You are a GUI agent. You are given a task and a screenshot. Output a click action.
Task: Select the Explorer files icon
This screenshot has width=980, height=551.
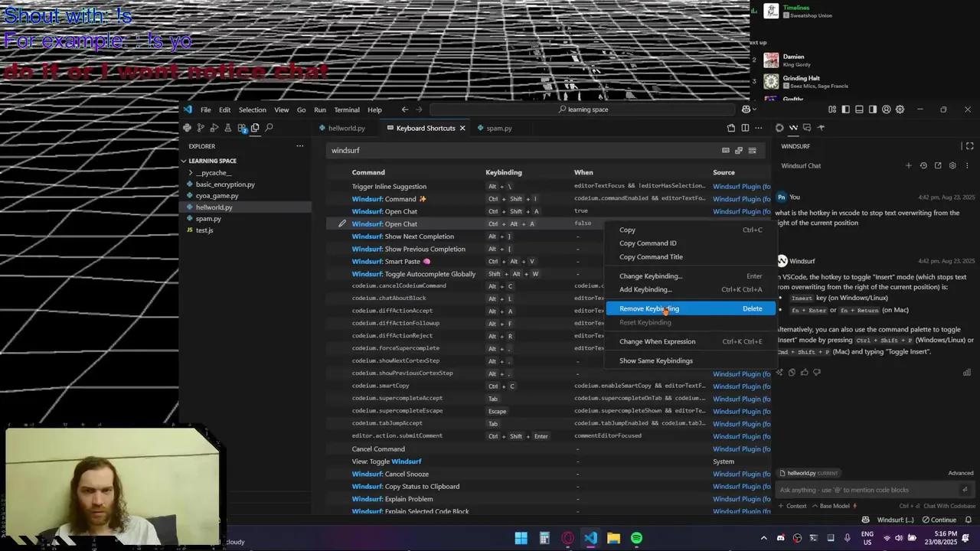(x=255, y=128)
